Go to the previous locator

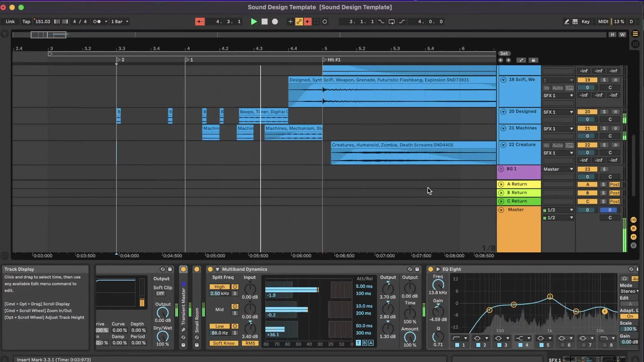501,60
